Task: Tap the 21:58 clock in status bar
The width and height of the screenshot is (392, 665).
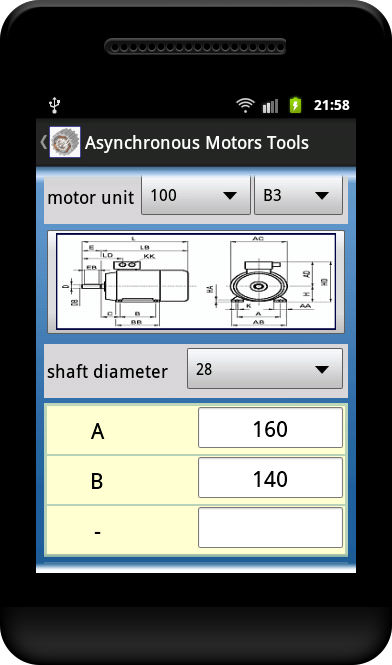Action: click(x=332, y=106)
